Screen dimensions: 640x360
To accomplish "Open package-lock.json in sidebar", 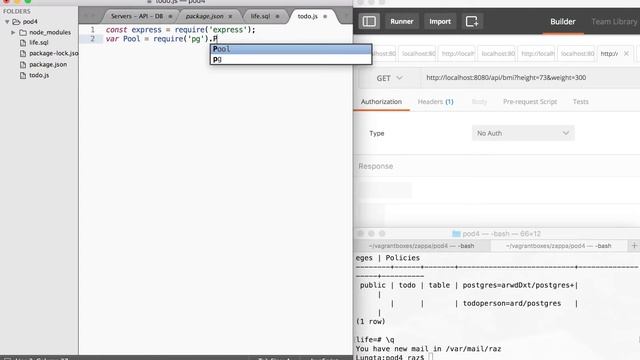I will click(x=53, y=53).
